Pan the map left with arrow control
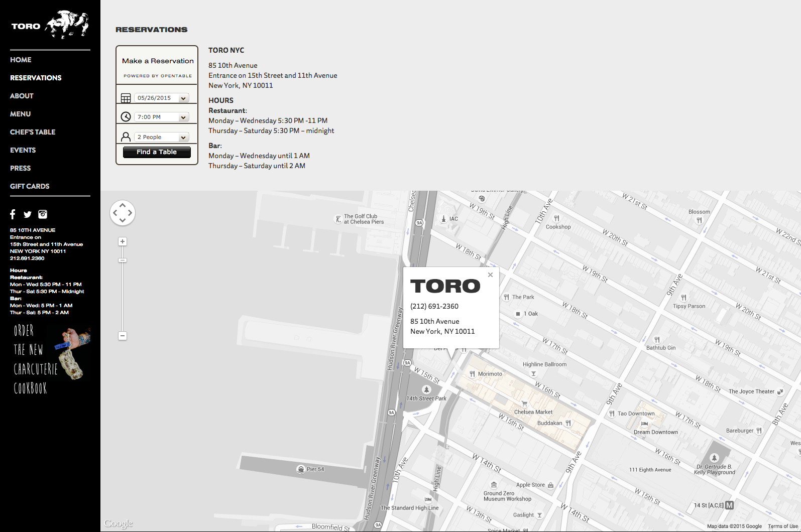This screenshot has height=532, width=801. click(x=115, y=213)
